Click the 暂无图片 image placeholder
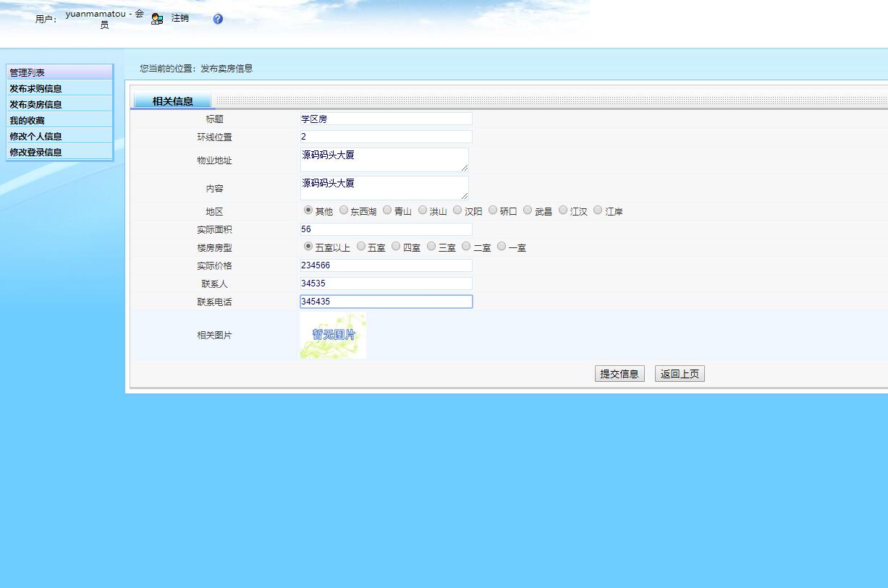Viewport: 888px width, 588px height. tap(332, 336)
